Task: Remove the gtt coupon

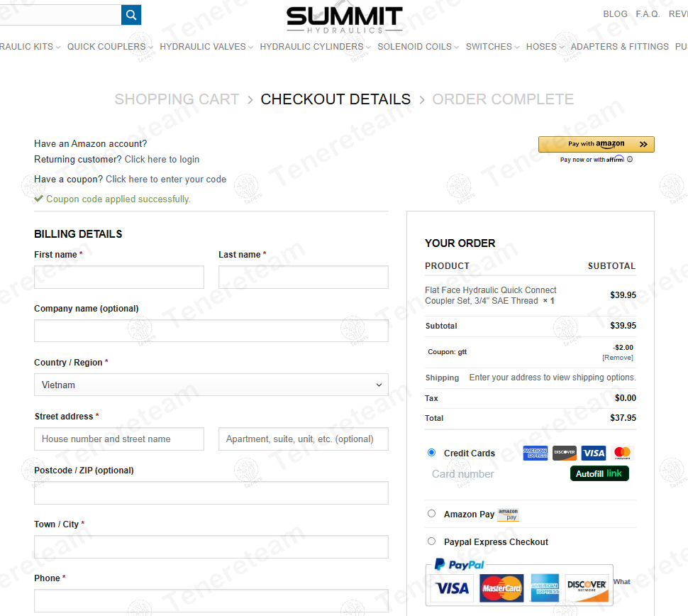Action: coord(617,358)
